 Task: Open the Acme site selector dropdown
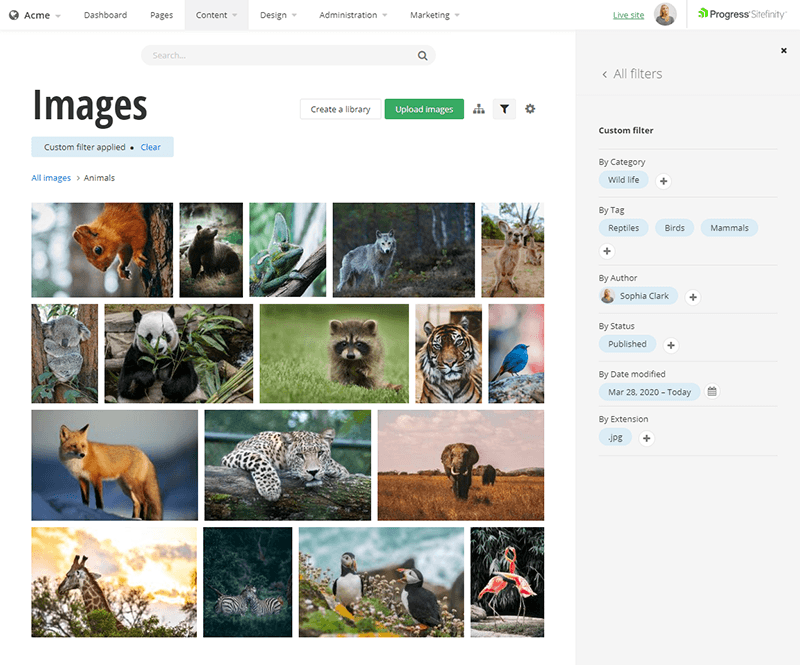click(x=35, y=15)
